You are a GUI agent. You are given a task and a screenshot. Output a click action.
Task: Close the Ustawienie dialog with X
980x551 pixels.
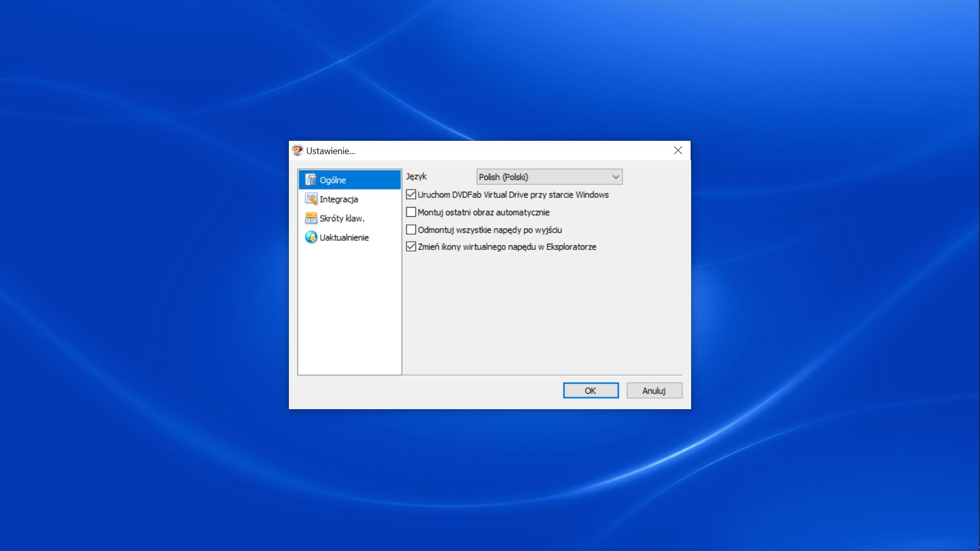pyautogui.click(x=678, y=151)
